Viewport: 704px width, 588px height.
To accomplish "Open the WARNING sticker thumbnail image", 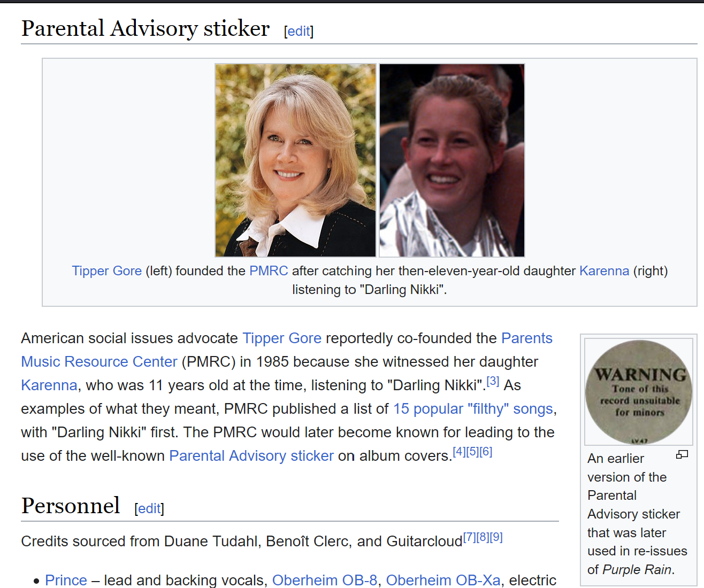I will [638, 391].
